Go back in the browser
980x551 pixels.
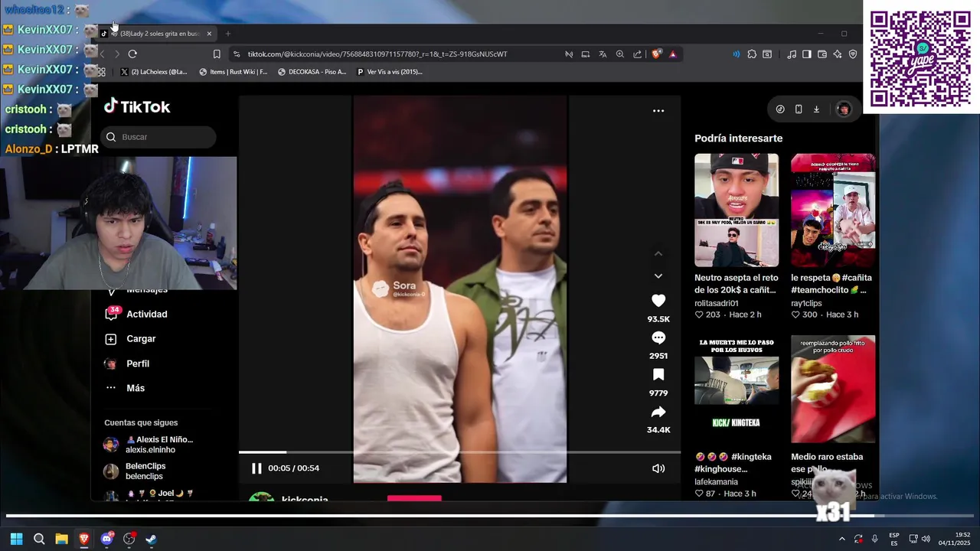(x=102, y=54)
